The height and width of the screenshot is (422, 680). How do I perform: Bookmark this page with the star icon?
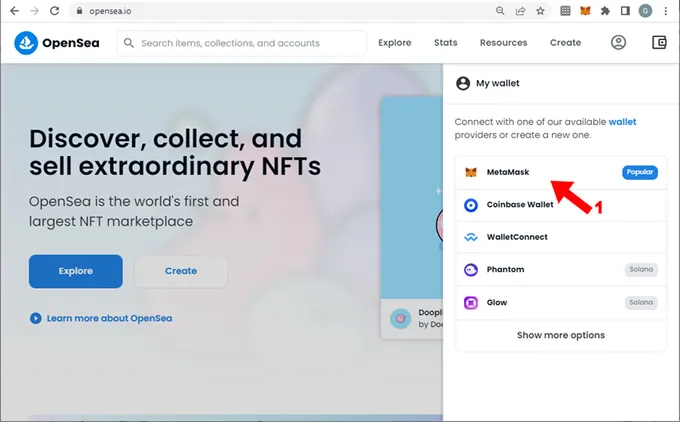[x=540, y=11]
